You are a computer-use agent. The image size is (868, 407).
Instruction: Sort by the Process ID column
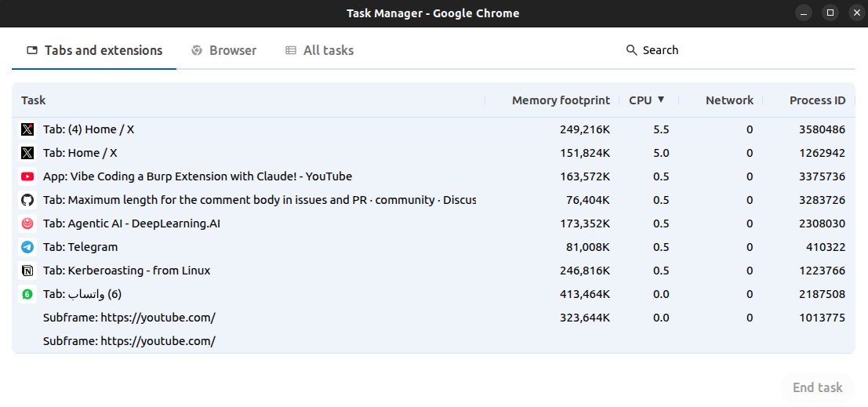point(817,100)
